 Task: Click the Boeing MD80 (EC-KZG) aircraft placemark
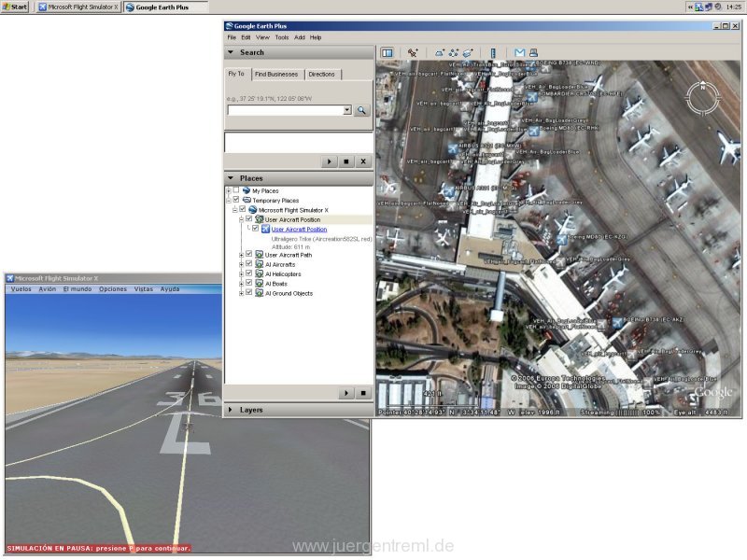[x=562, y=240]
